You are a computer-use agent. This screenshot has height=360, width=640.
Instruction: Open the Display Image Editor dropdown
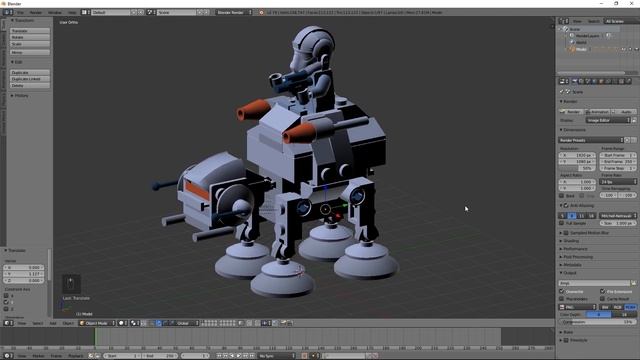click(x=608, y=120)
